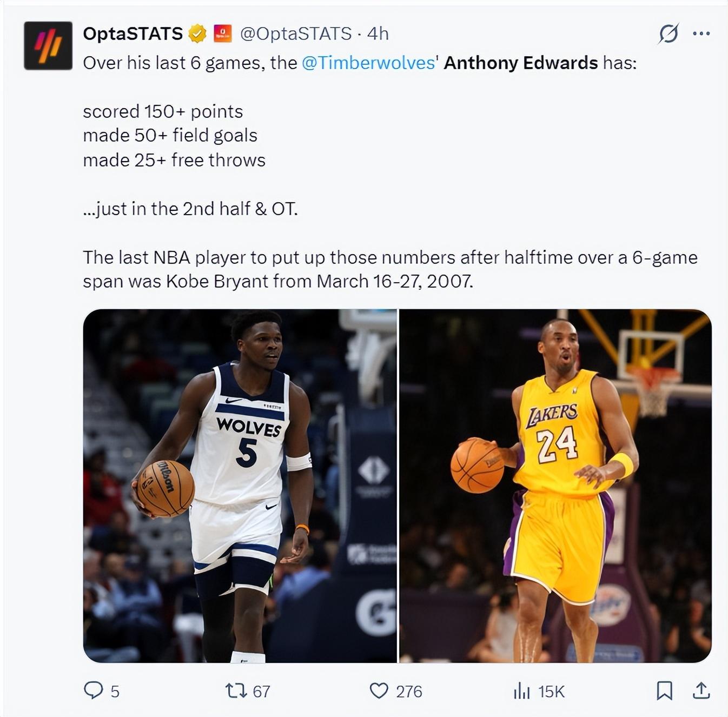Open the Kobe Bryant Lakers photo
Image resolution: width=728 pixels, height=717 pixels.
[555, 486]
